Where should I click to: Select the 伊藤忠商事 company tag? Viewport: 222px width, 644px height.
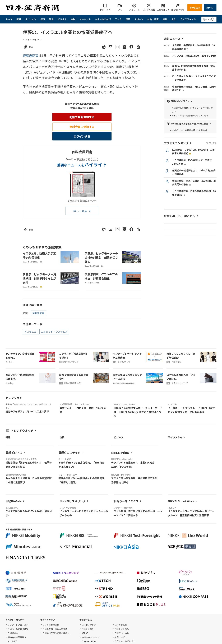(x=38, y=313)
